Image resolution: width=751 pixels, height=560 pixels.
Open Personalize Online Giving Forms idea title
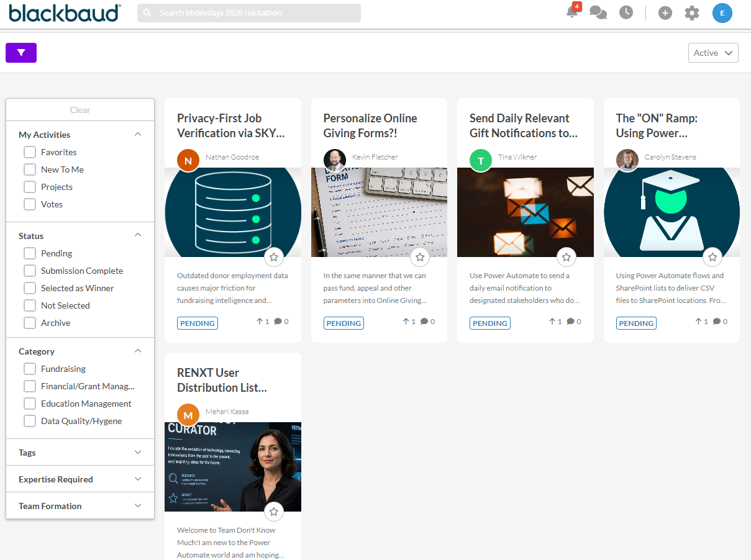(370, 125)
